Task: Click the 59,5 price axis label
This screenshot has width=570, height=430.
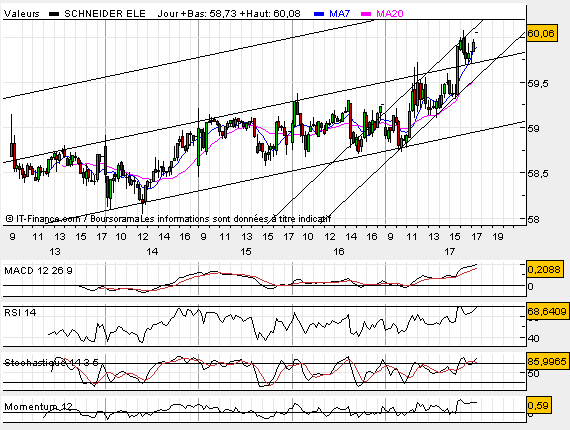Action: coord(538,84)
